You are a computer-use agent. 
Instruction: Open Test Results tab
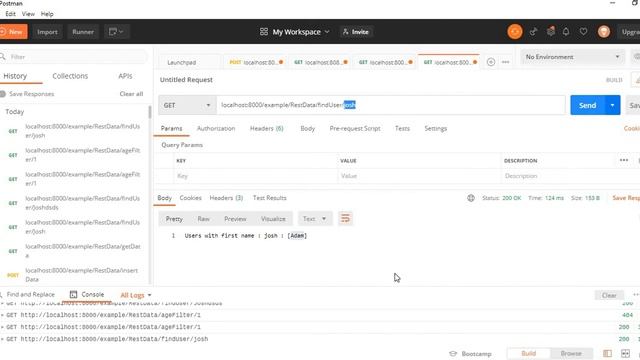point(269,198)
